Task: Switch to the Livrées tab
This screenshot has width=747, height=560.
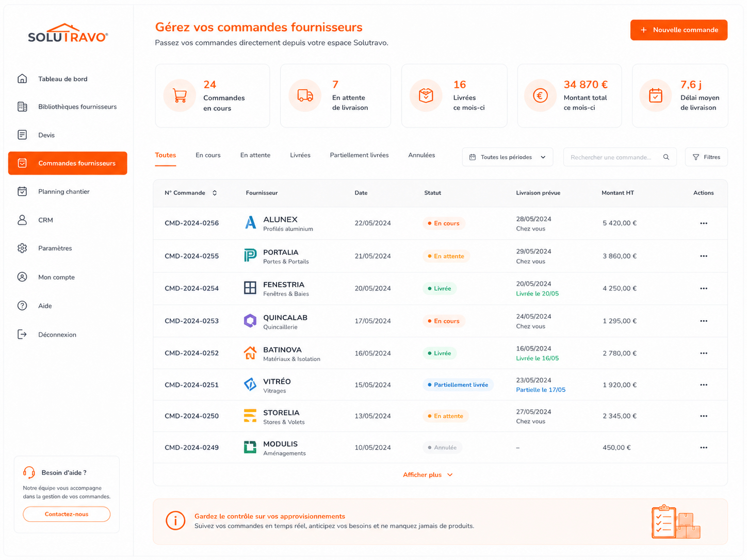Action: point(300,155)
